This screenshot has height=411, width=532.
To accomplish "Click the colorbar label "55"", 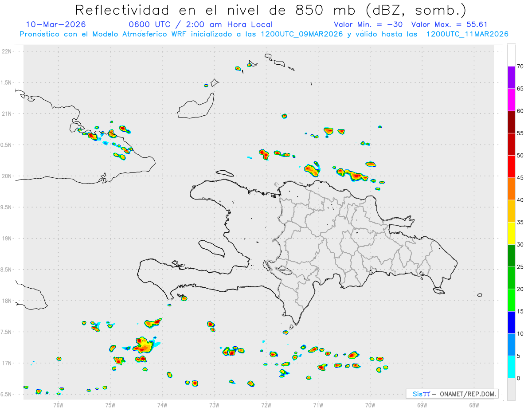I will [520, 133].
